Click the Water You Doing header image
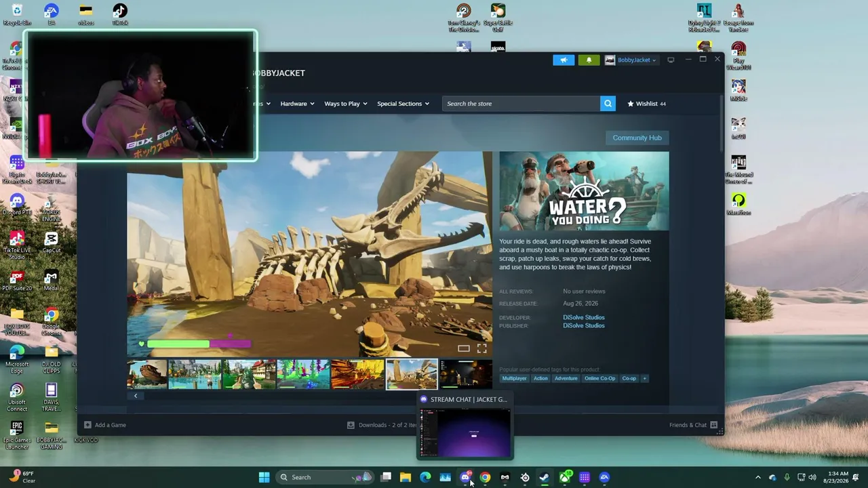 [584, 191]
